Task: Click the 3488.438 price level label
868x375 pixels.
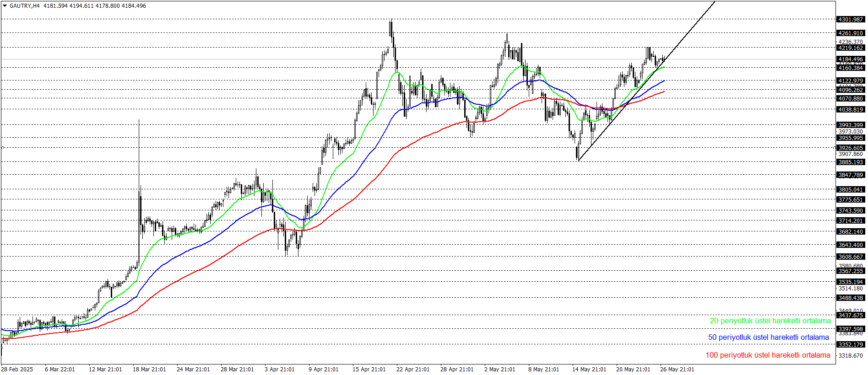Action: [851, 298]
